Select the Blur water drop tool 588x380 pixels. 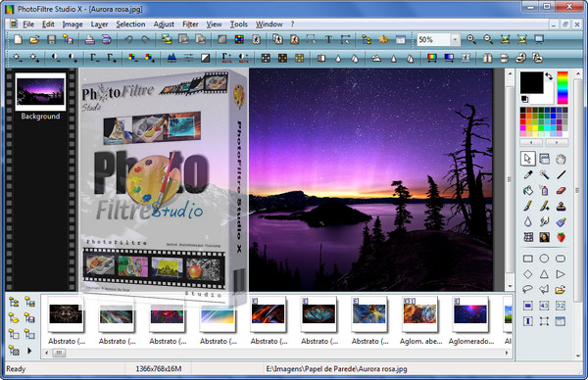(x=528, y=221)
